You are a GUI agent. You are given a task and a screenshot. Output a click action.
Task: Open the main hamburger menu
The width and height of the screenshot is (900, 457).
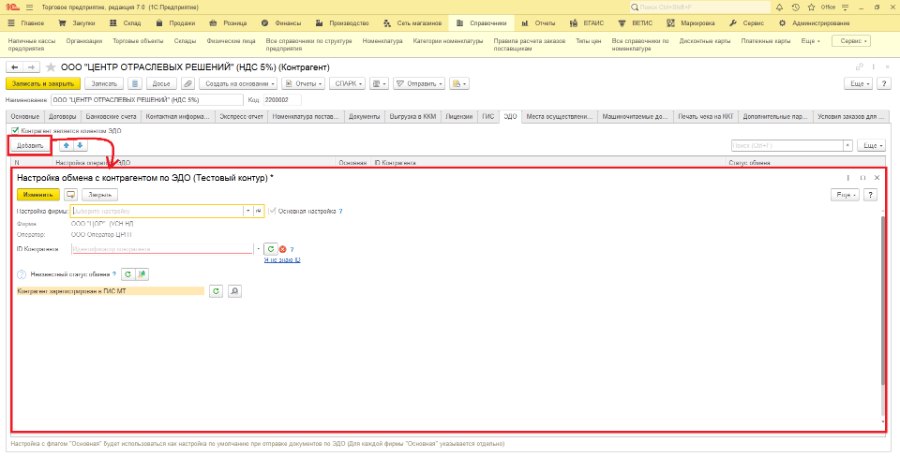pos(30,7)
